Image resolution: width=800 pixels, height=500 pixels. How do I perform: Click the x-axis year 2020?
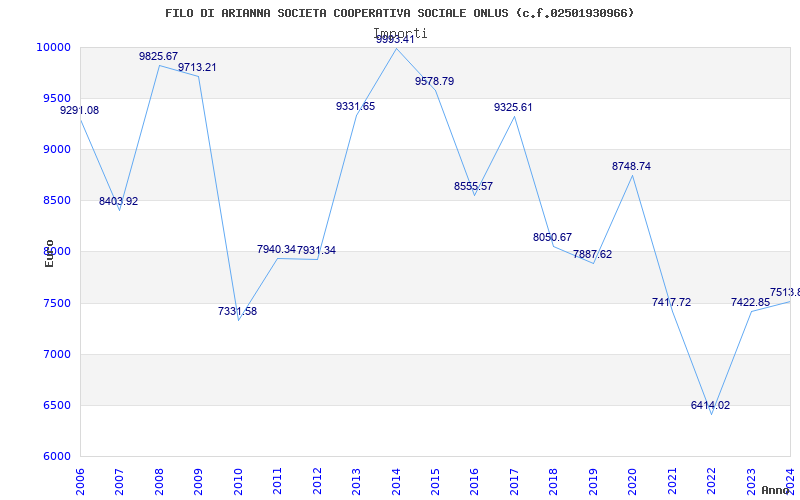click(x=633, y=482)
